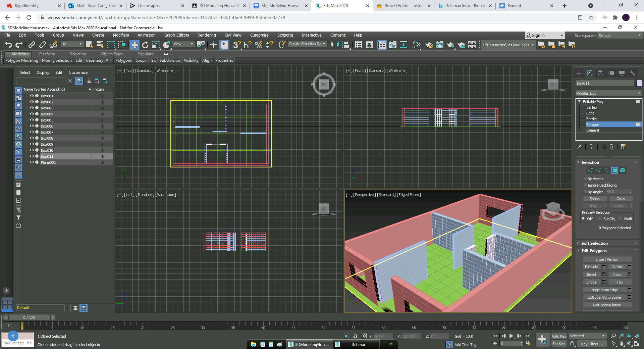Expand the Soft Selection rollout

pos(594,243)
